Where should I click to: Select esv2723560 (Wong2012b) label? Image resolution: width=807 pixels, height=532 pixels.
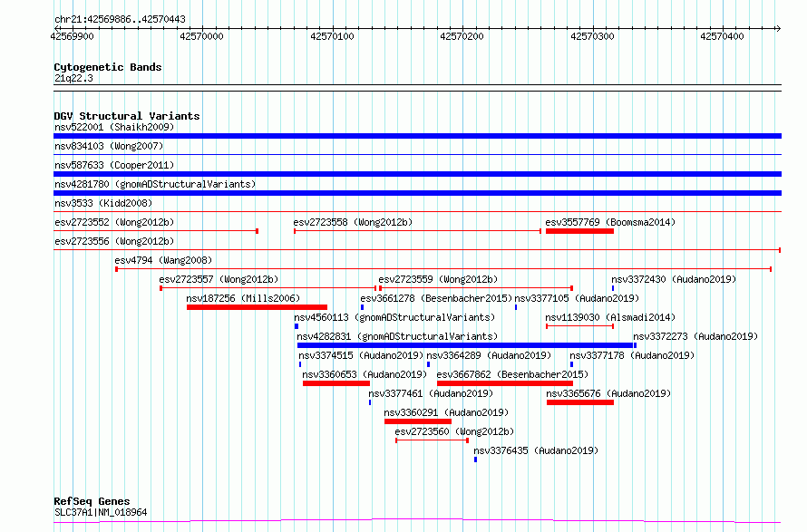pos(454,431)
